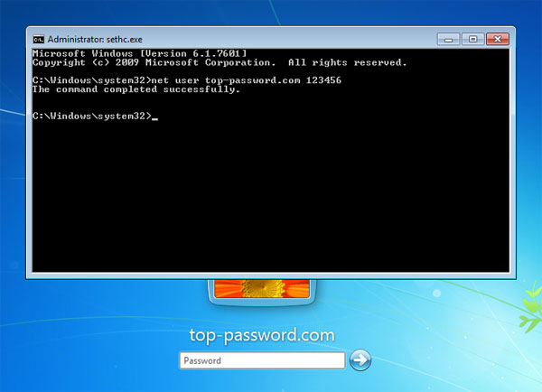This screenshot has height=392, width=542.
Task: Click the Administrator: sethc.exe title bar text
Action: click(x=89, y=40)
